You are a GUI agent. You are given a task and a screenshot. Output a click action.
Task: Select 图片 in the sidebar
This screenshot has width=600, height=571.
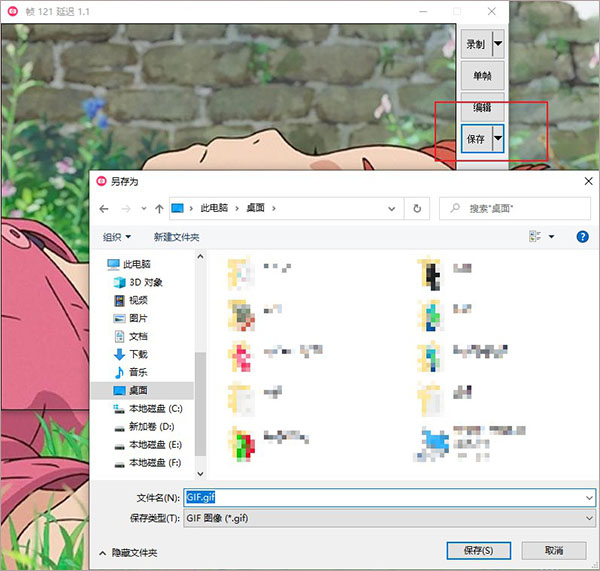tap(130, 318)
